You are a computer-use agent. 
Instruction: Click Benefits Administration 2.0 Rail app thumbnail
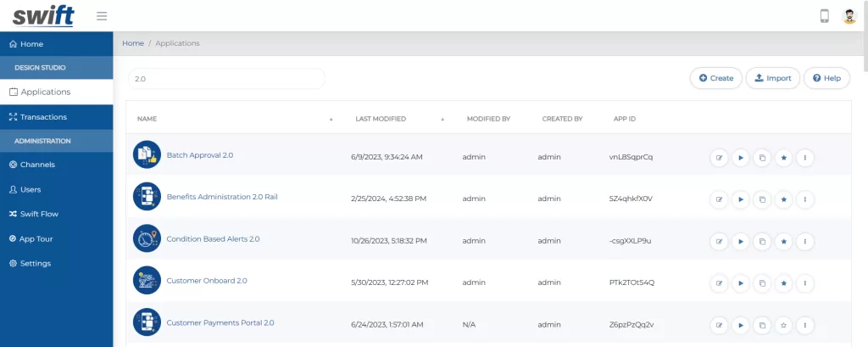147,197
